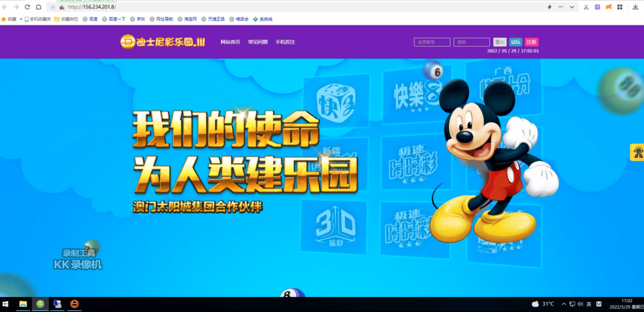
Task: Click the insecure-site lock icon in address bar
Action: (x=62, y=7)
